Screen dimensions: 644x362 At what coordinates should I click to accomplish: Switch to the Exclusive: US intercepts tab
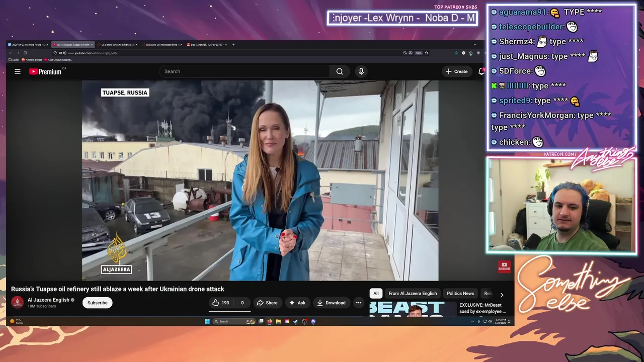(162, 44)
